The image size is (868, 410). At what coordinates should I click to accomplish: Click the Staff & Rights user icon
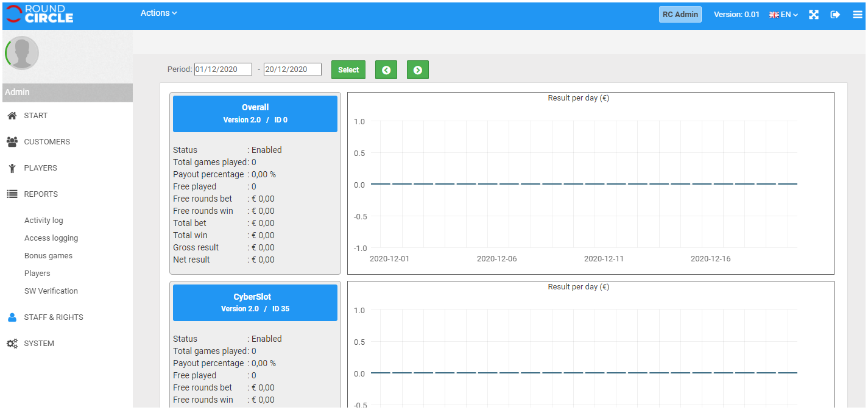pos(12,317)
